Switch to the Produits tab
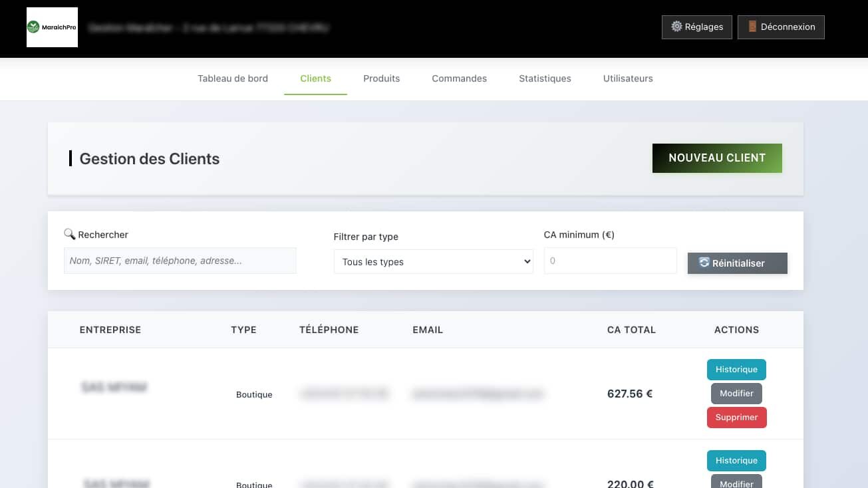This screenshot has height=488, width=868. point(382,78)
